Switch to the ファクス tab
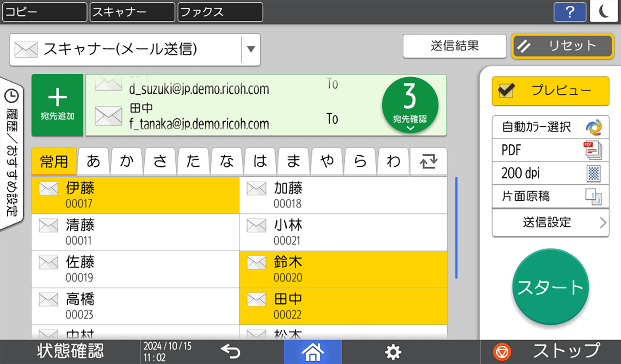The image size is (621, 364). (x=220, y=12)
